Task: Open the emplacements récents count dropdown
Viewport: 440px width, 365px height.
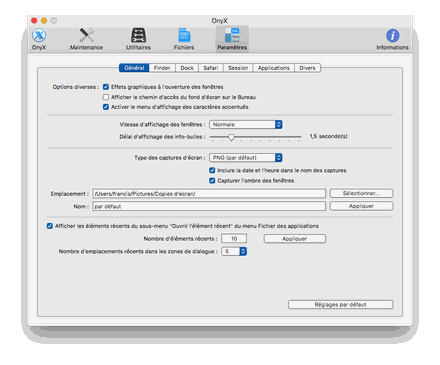Action: [x=234, y=251]
